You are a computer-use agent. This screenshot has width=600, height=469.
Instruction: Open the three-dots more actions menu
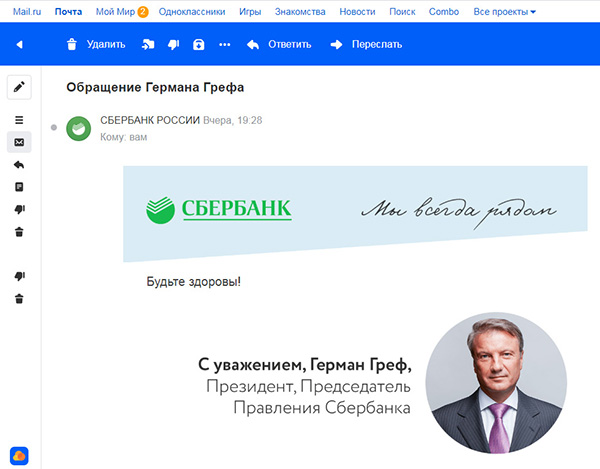(x=225, y=45)
